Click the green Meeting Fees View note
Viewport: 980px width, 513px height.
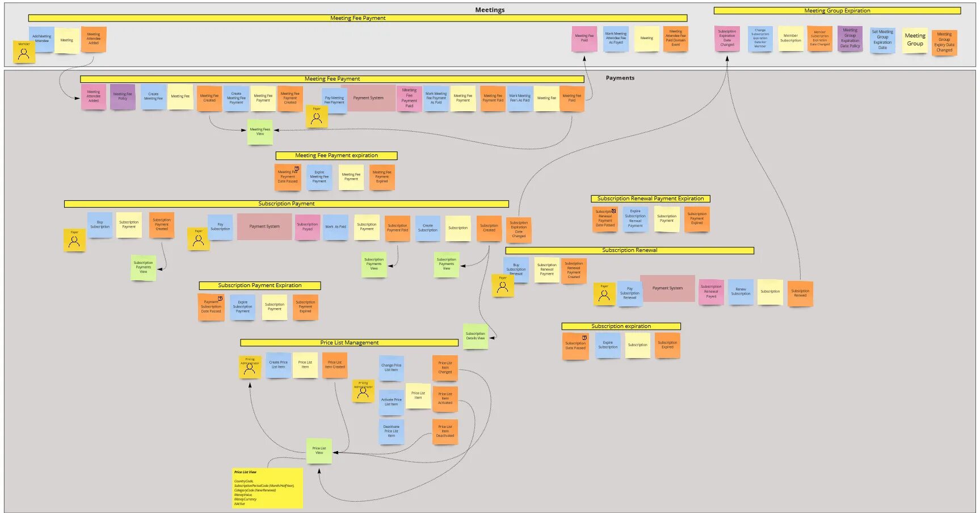(260, 132)
